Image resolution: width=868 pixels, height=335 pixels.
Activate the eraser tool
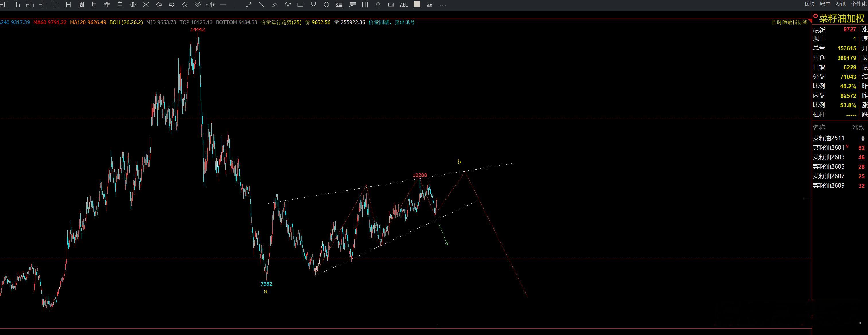click(x=430, y=5)
